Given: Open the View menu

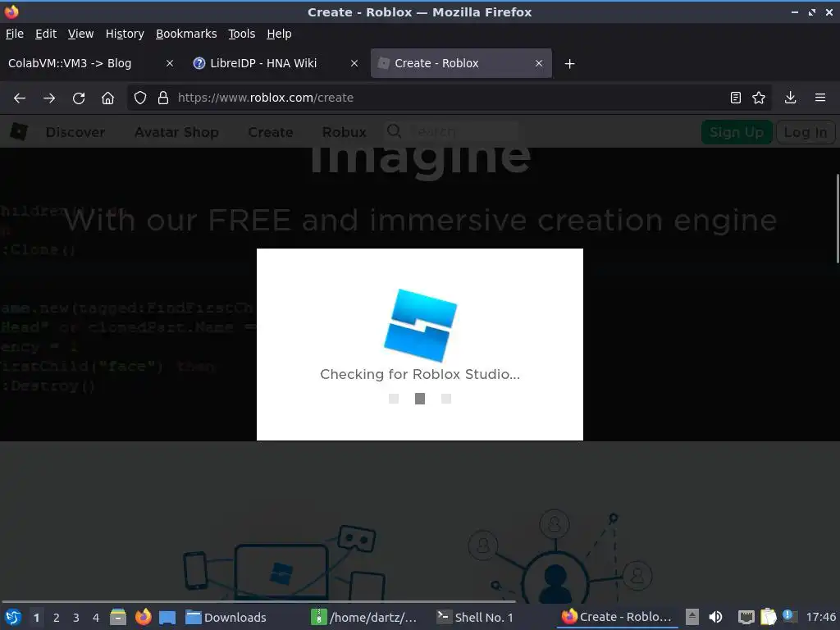Looking at the screenshot, I should click(80, 34).
